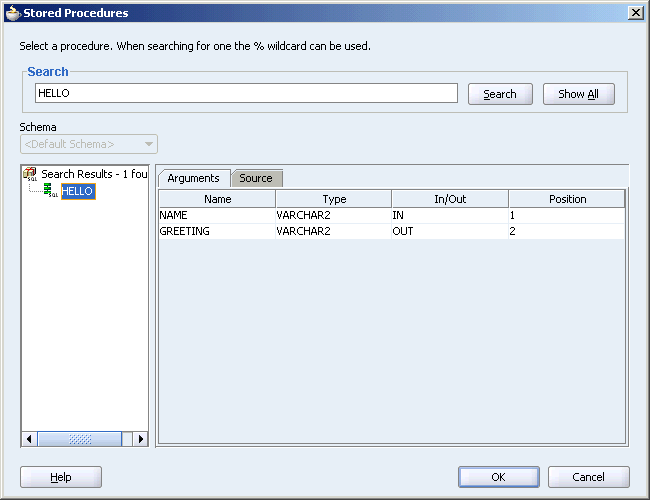Select the NAME argument cell

217,215
